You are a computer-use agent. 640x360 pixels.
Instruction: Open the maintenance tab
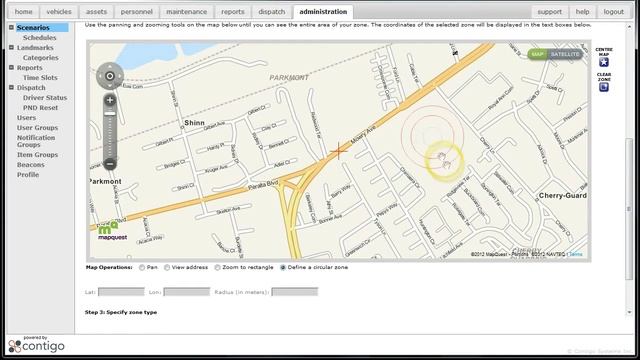(187, 12)
